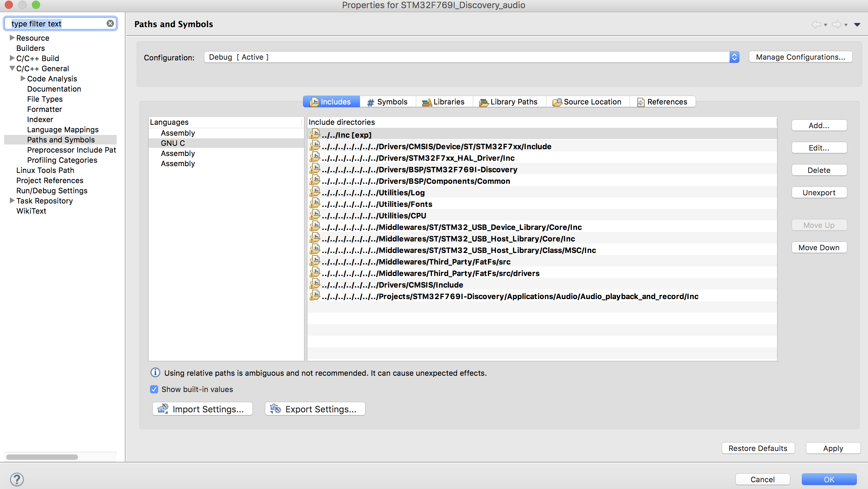Select the Indexer tree item

pyautogui.click(x=40, y=119)
